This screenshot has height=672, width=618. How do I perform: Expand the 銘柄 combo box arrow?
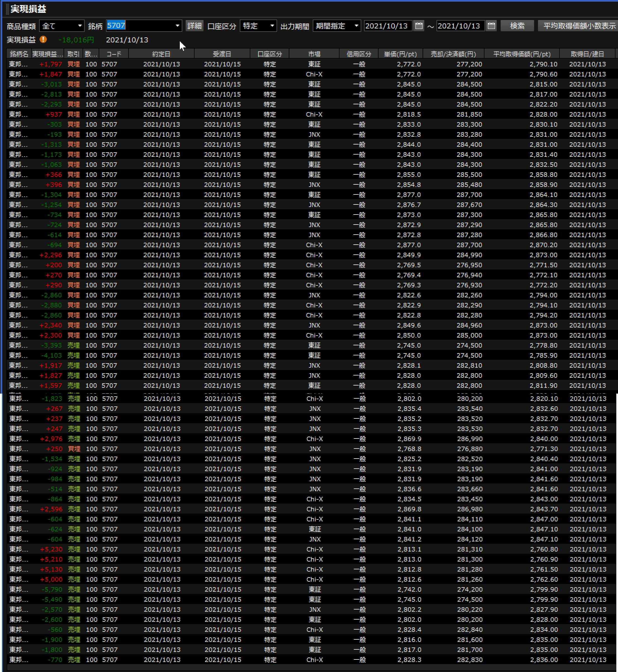point(177,26)
